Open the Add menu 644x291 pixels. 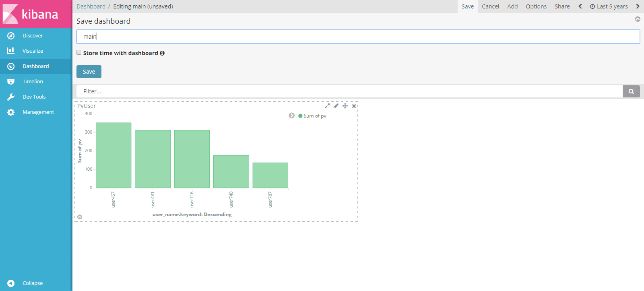click(x=512, y=6)
